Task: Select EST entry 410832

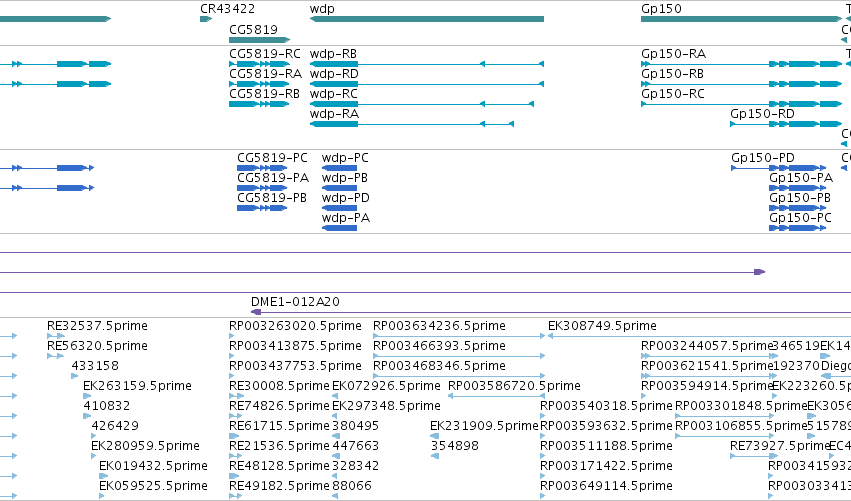Action: (x=107, y=406)
